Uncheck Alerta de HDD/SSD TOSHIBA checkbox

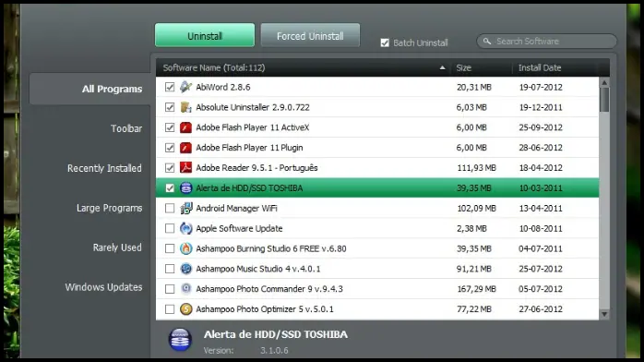[170, 187]
